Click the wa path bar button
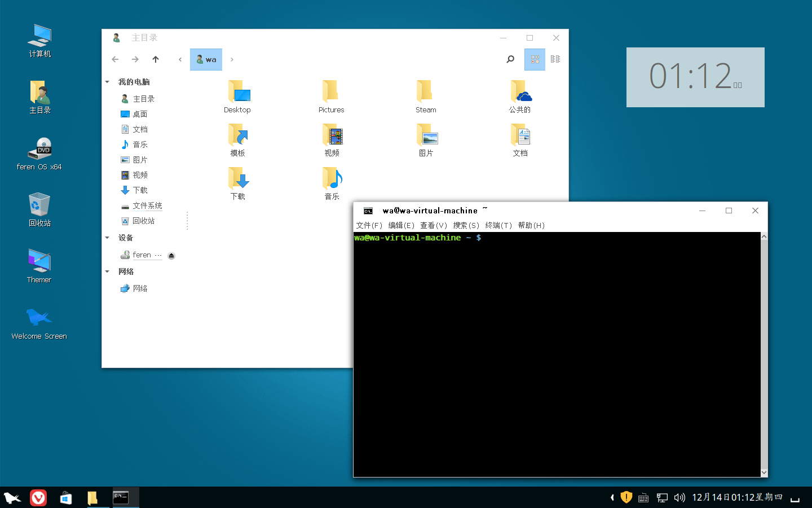 click(x=206, y=59)
